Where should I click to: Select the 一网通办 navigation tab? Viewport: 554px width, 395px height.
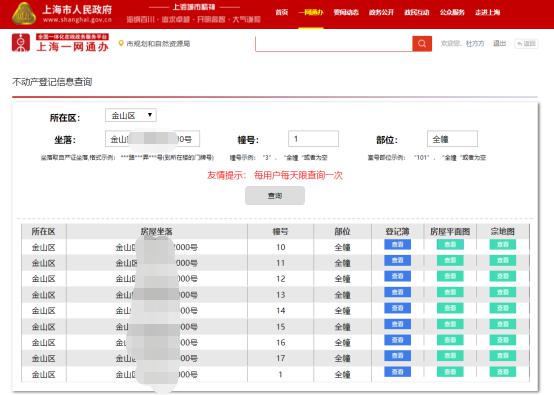[x=311, y=12]
